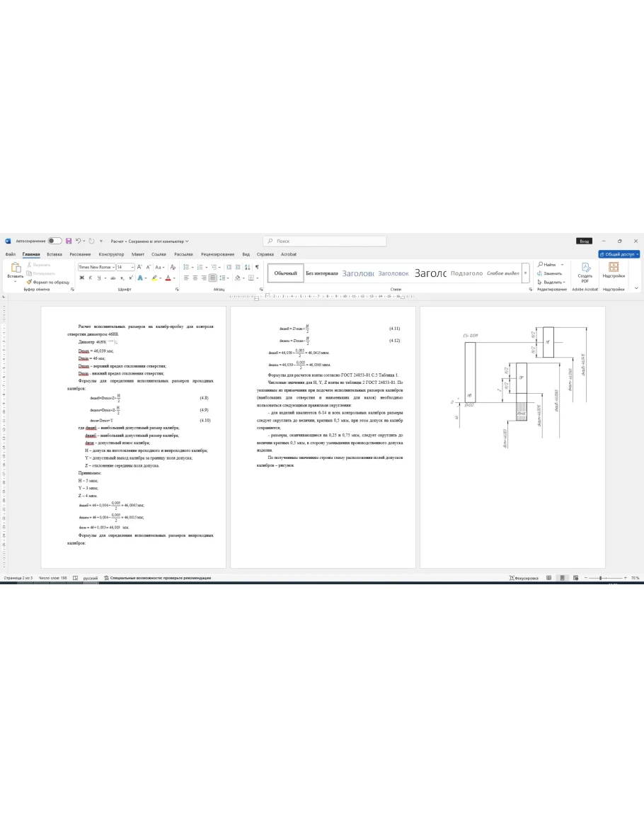Switch to the Рецензирование tab
Image resolution: width=644 pixels, height=818 pixels.
click(x=217, y=254)
